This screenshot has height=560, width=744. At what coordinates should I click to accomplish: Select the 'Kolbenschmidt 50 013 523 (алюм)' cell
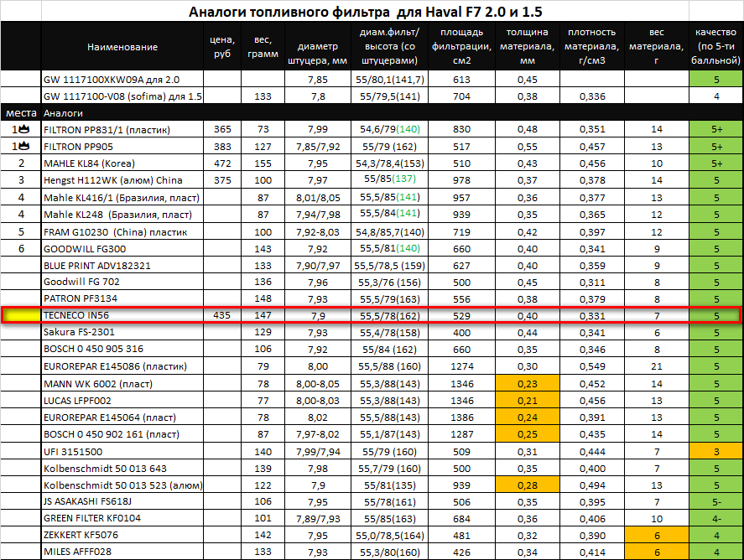[x=122, y=485]
